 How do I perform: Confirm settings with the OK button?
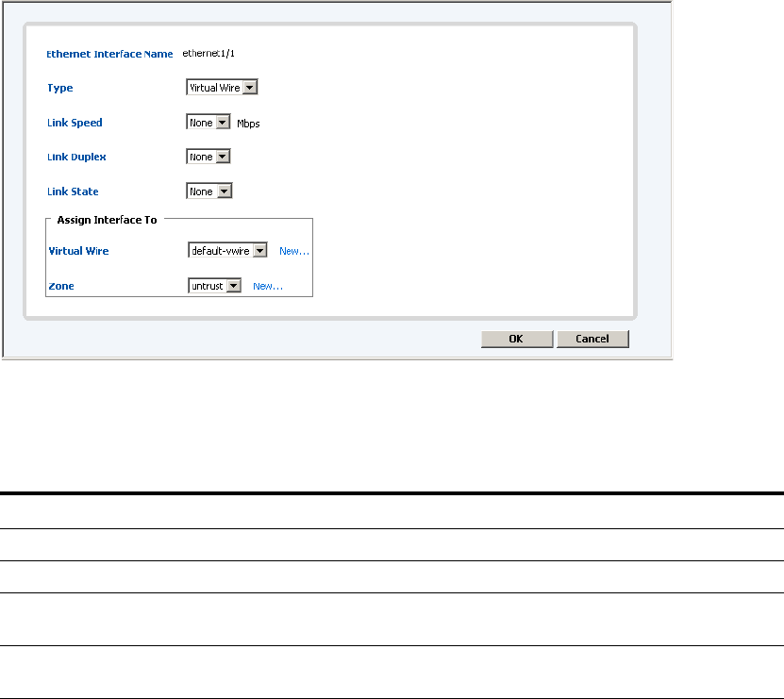(517, 339)
